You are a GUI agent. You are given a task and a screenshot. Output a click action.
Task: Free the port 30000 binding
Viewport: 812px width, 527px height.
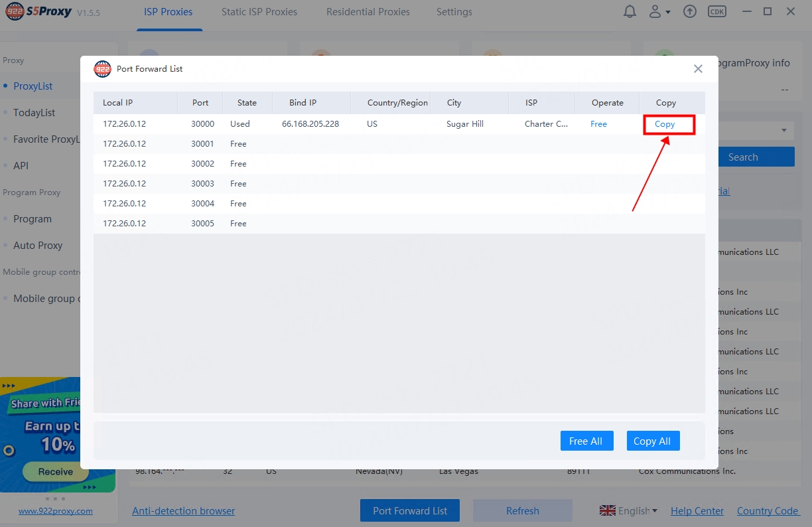(x=598, y=124)
